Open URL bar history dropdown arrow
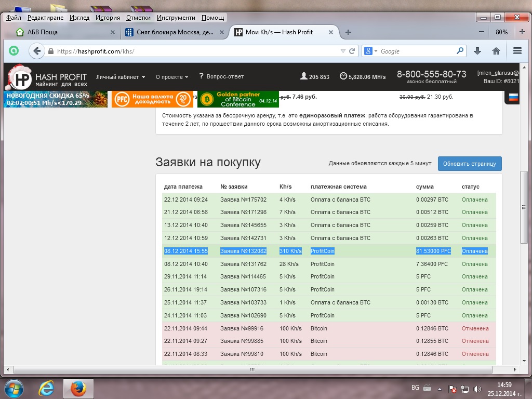 (x=343, y=51)
